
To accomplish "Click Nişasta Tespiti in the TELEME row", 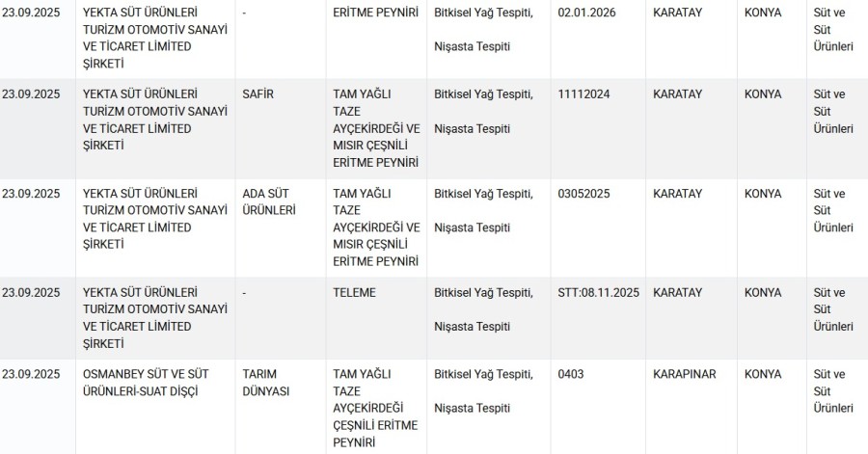I will coord(472,326).
